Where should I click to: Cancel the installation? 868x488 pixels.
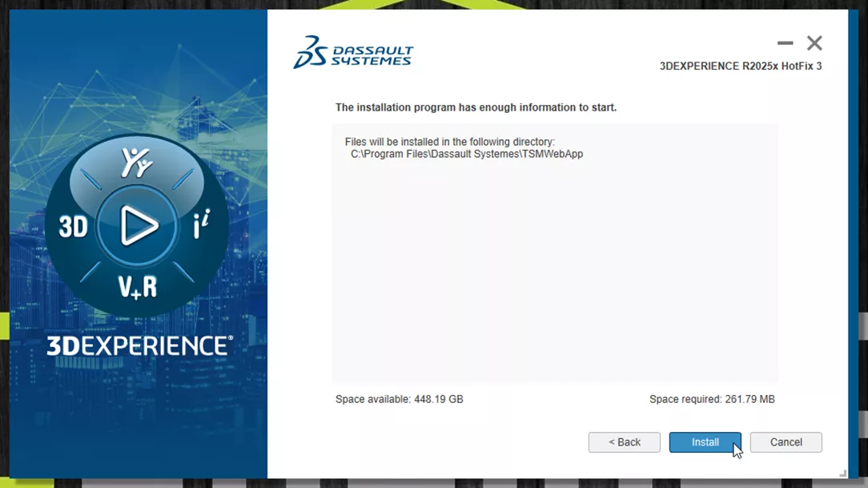click(786, 442)
